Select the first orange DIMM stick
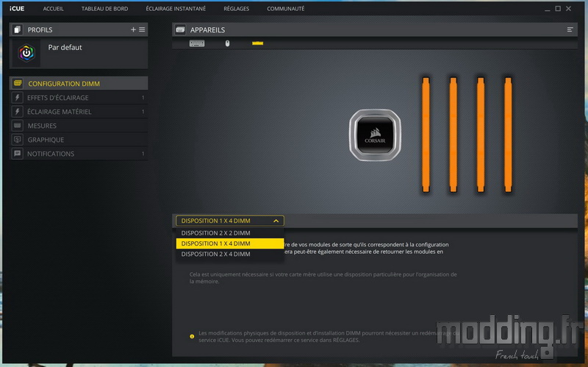 tap(426, 135)
